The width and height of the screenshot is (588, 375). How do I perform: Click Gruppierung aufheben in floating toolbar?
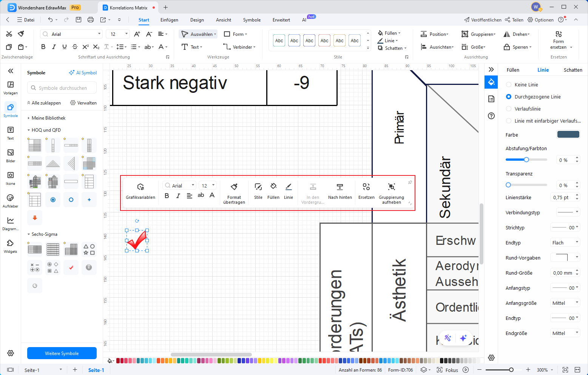392,194
